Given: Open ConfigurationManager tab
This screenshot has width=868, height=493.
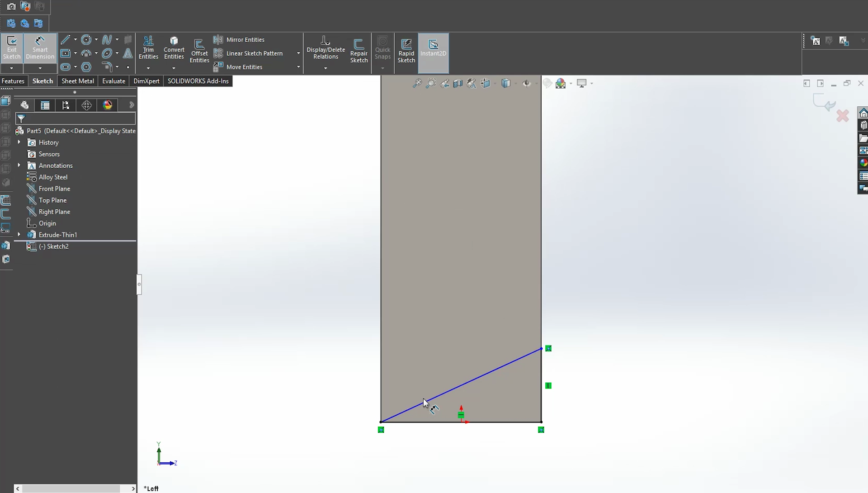Looking at the screenshot, I should click(66, 105).
